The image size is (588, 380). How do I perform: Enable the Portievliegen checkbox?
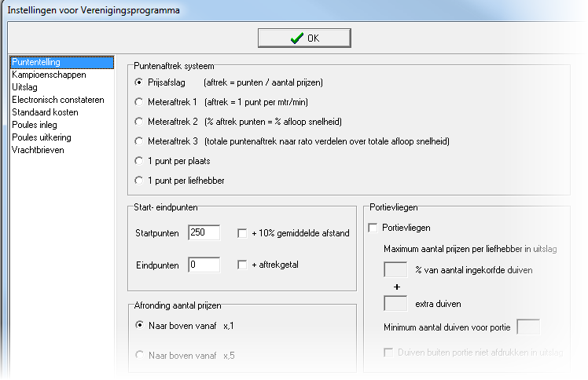tap(373, 228)
